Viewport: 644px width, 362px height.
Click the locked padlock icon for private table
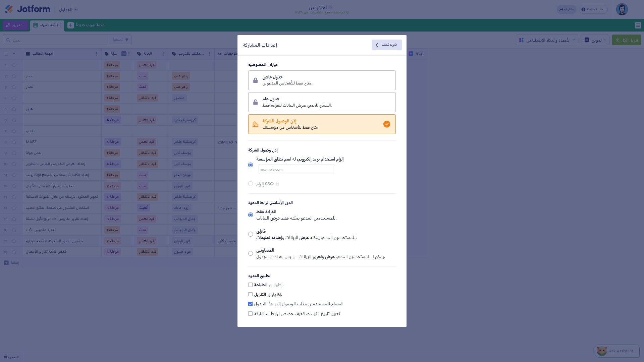tap(255, 80)
